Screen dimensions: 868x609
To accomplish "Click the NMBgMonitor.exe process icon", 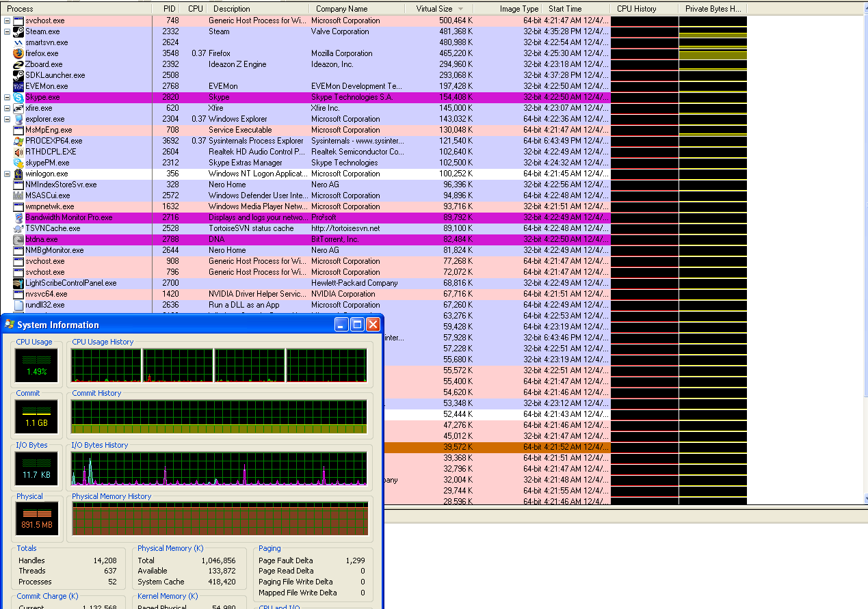I will pos(18,250).
